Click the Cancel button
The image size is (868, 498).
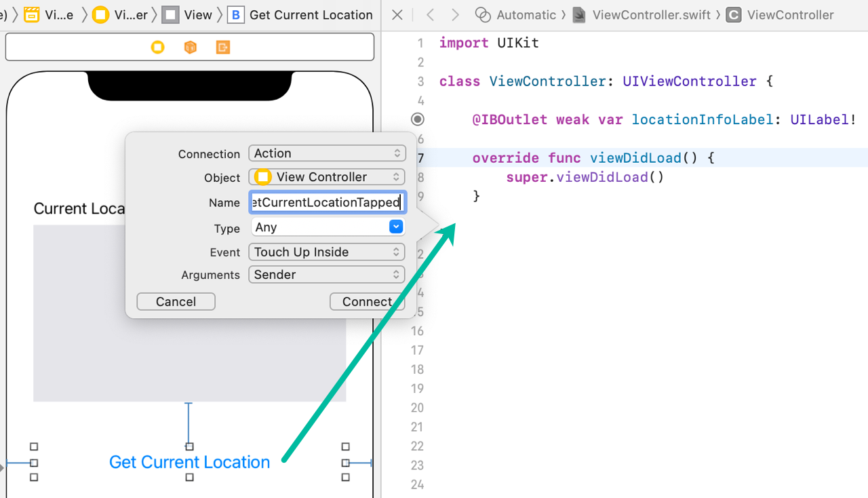point(176,302)
